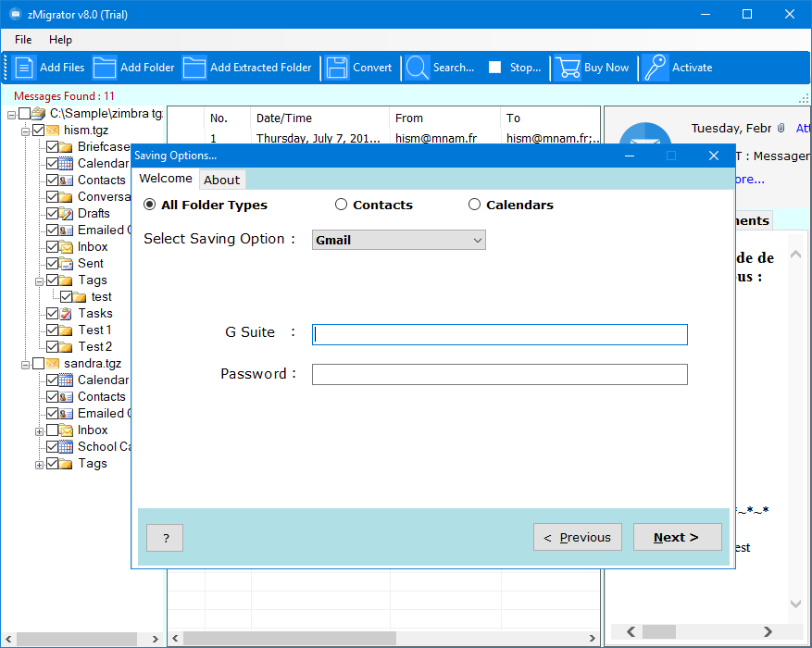Click the Convert floppy disk icon
Screen dimensions: 812x648
337,68
